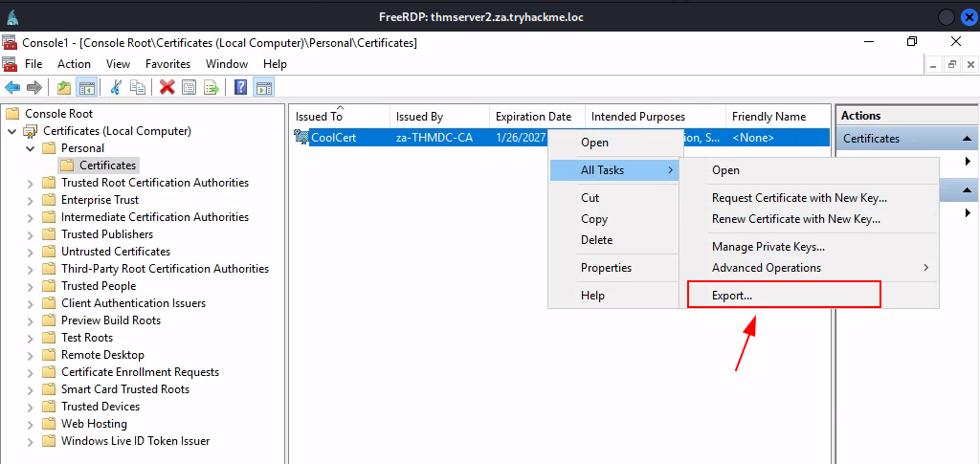
Task: Toggle Show/Hide Action Pane icon
Action: click(x=264, y=87)
